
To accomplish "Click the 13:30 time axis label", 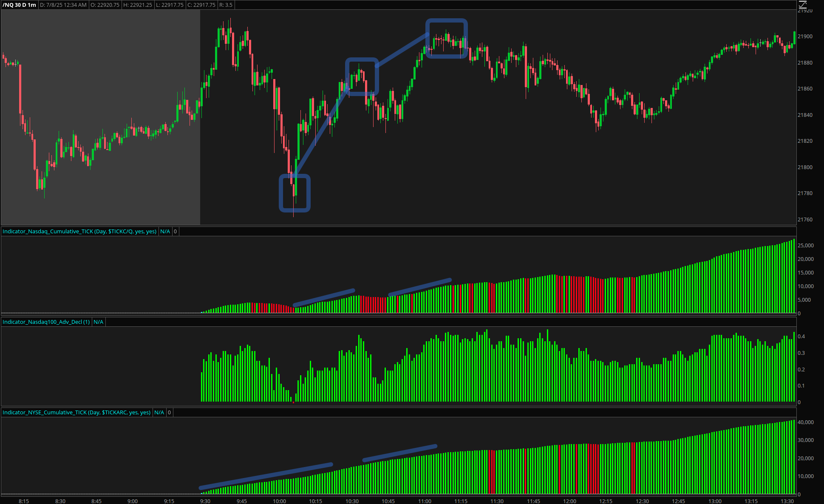I will [x=787, y=501].
